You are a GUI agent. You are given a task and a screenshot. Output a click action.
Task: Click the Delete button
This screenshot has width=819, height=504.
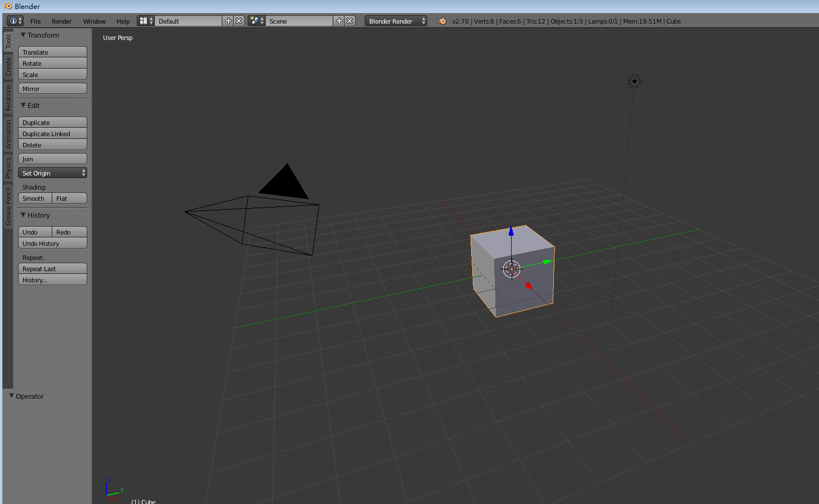point(52,145)
